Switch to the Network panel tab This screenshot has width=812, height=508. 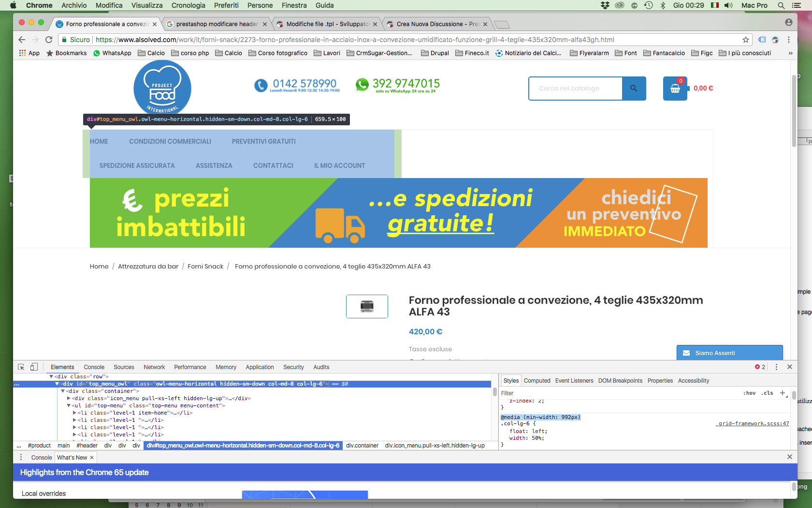coord(154,367)
